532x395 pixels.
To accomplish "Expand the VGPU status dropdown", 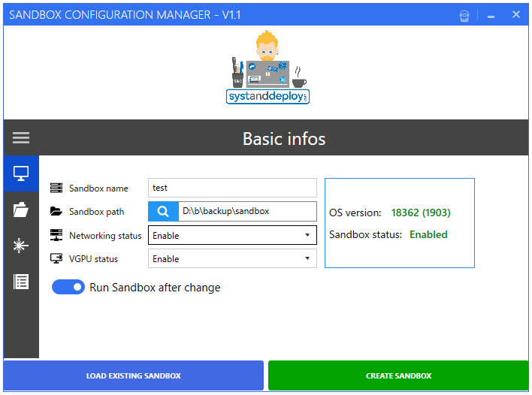I will 232,258.
